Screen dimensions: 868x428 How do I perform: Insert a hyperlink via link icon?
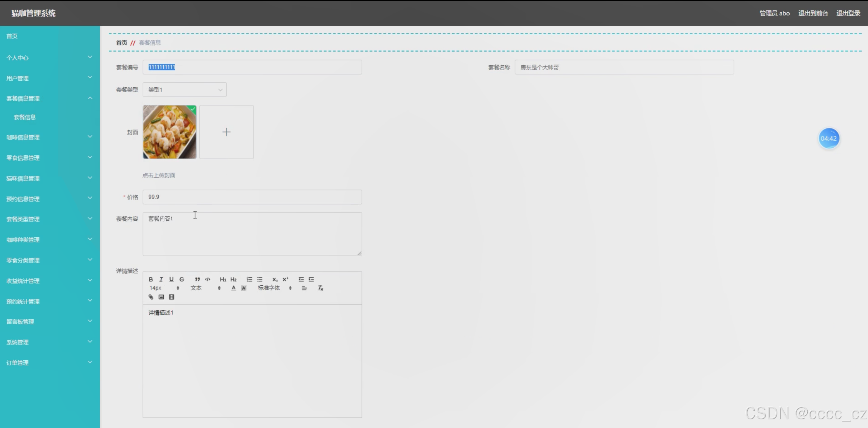click(151, 297)
